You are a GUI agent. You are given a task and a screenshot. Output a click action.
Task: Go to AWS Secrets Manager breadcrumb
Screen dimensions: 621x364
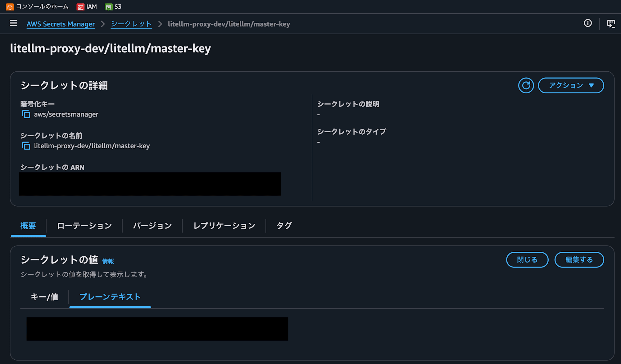click(61, 24)
